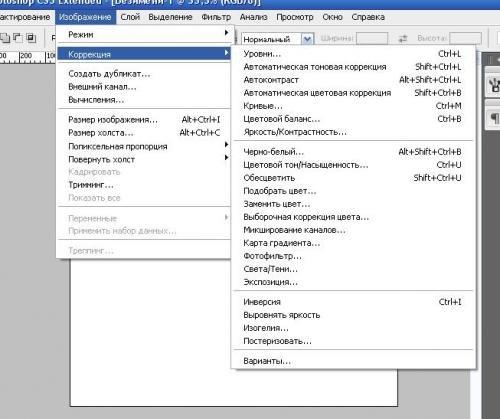
Task: Open the Фильтр menu
Action: 216,17
